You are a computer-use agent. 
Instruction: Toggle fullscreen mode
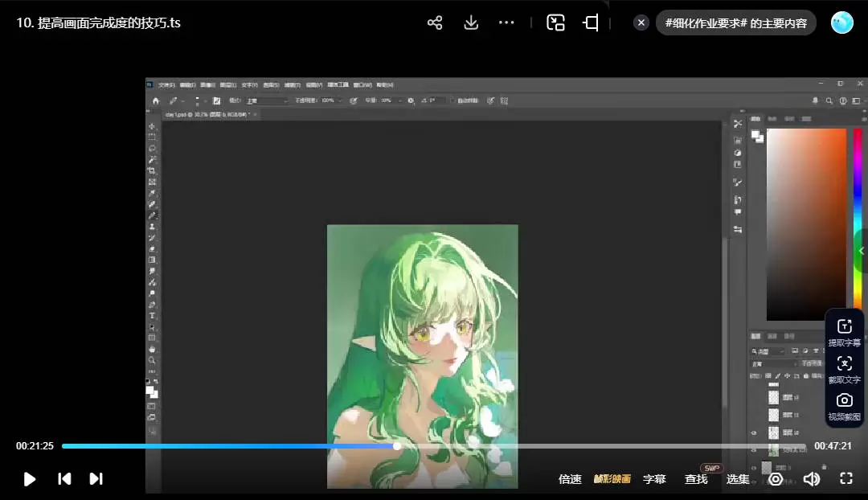click(x=845, y=479)
